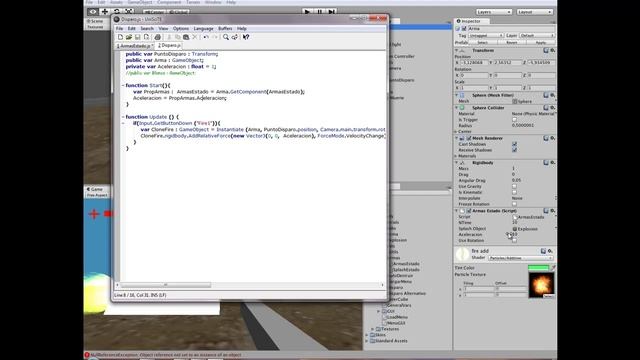Collapse the Rigidbody component foldout

(x=456, y=162)
